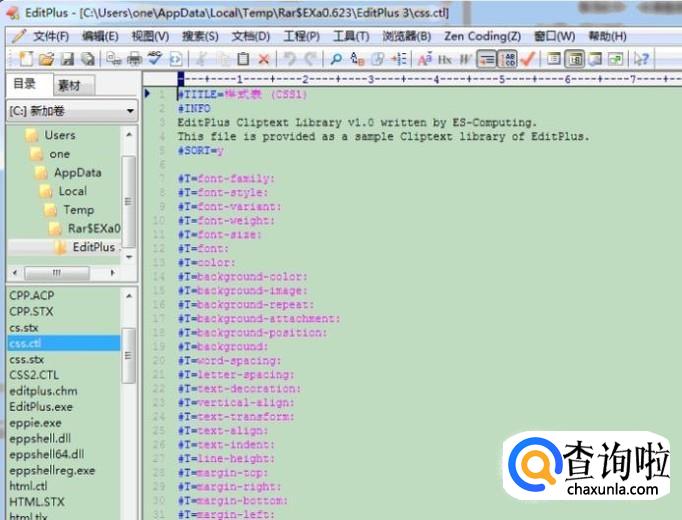Open the 窗口(W) menu
682x520 pixels.
(x=555, y=36)
